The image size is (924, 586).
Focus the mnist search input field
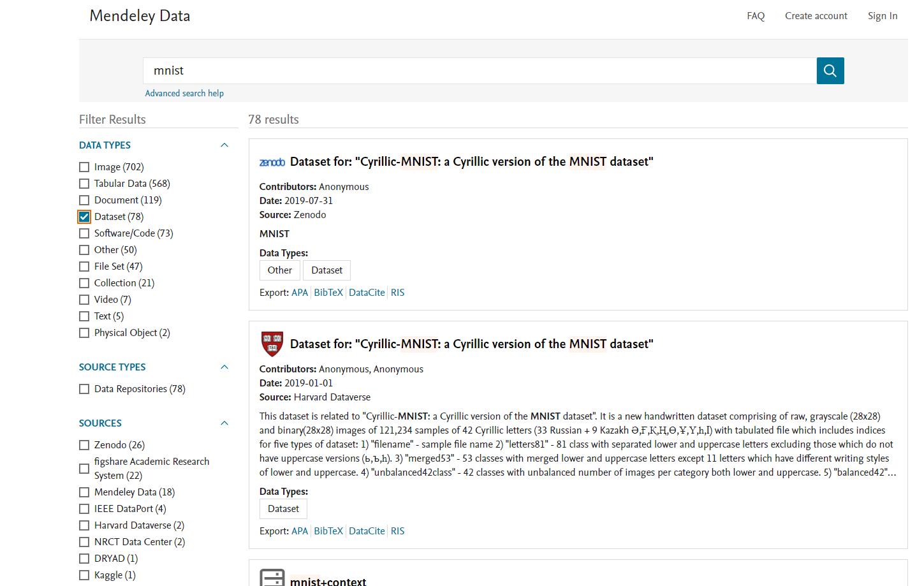(x=480, y=71)
